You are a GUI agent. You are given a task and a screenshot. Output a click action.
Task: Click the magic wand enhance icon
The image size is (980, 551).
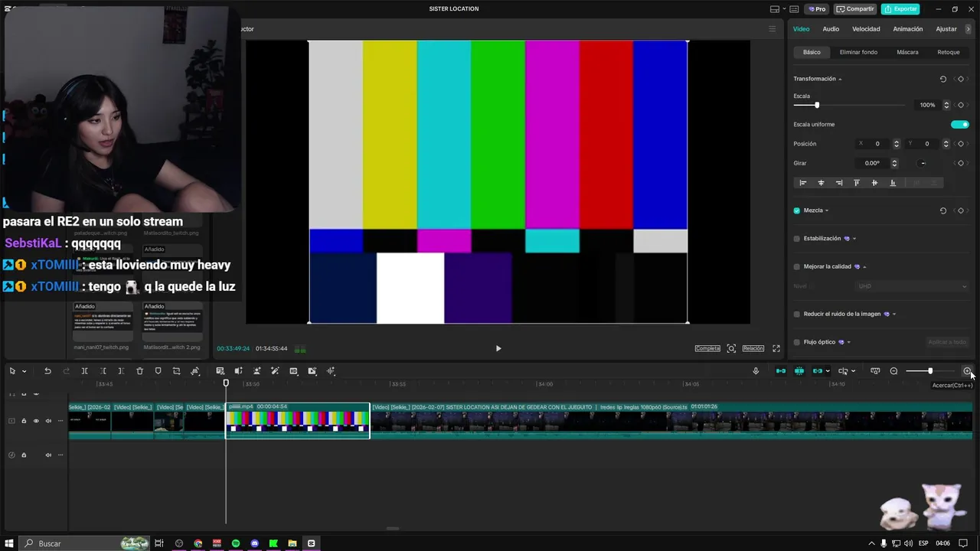[x=275, y=371]
